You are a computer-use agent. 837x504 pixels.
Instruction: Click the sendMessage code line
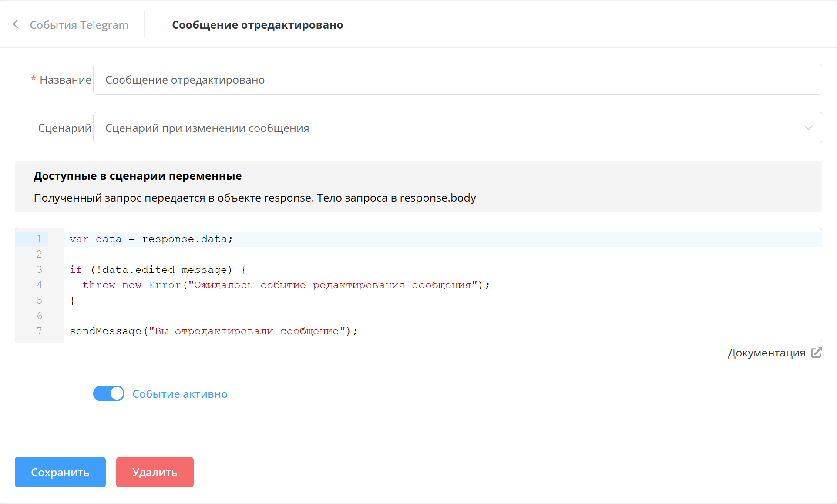pos(213,331)
